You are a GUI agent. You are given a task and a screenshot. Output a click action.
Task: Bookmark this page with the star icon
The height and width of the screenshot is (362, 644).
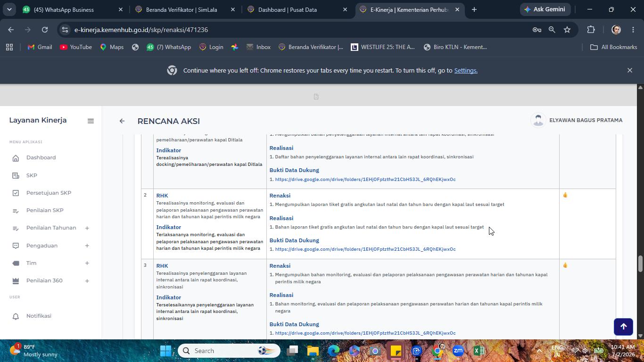567,30
